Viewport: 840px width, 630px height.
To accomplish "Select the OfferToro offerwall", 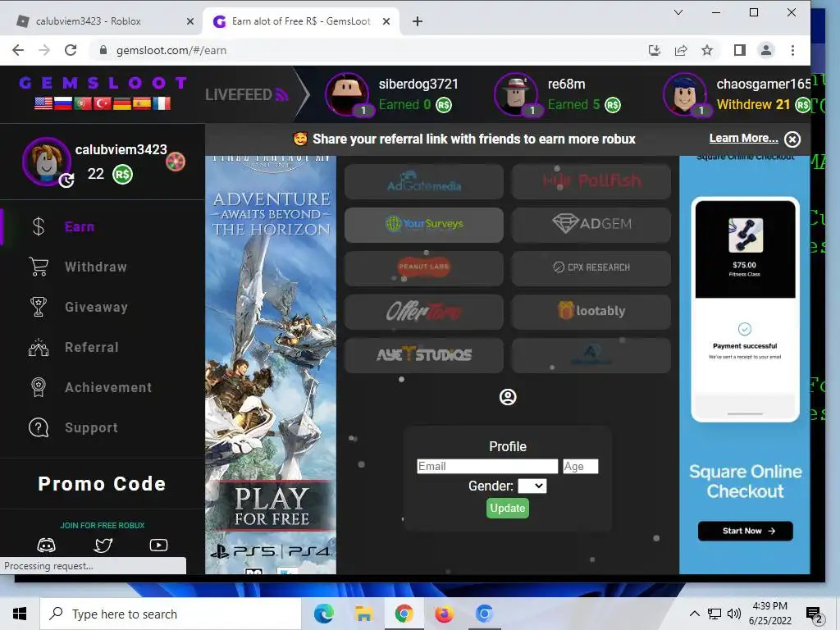I will pos(424,311).
